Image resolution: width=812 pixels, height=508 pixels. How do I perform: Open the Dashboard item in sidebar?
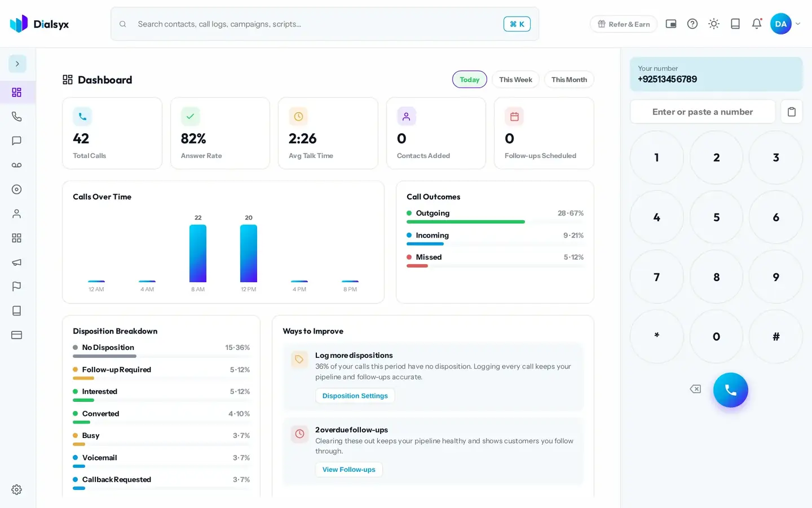point(16,92)
